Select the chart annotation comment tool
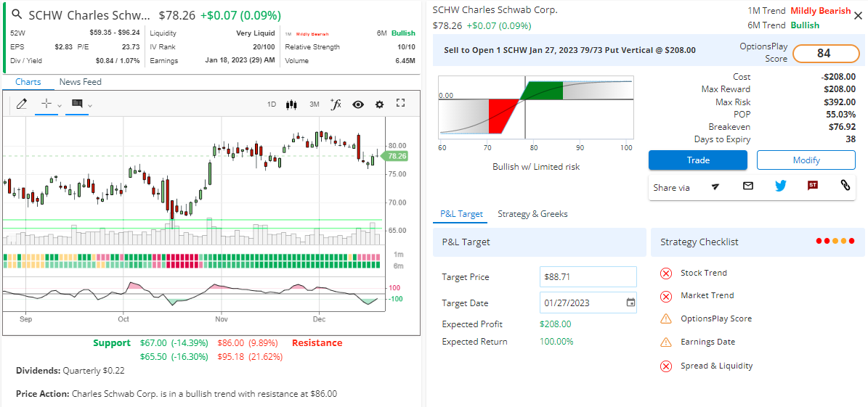The height and width of the screenshot is (407, 868). point(77,104)
